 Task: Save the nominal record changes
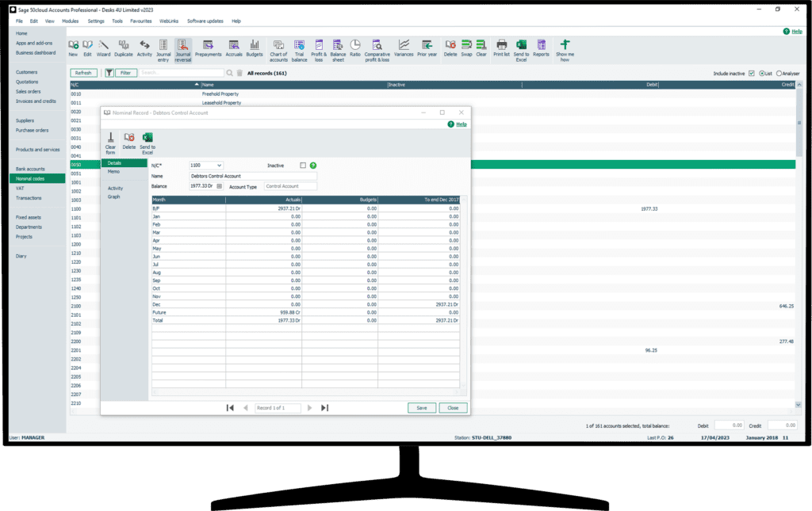coord(421,407)
